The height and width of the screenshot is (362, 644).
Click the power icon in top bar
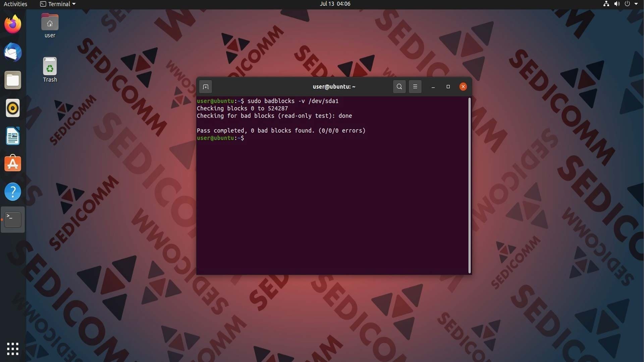click(627, 4)
